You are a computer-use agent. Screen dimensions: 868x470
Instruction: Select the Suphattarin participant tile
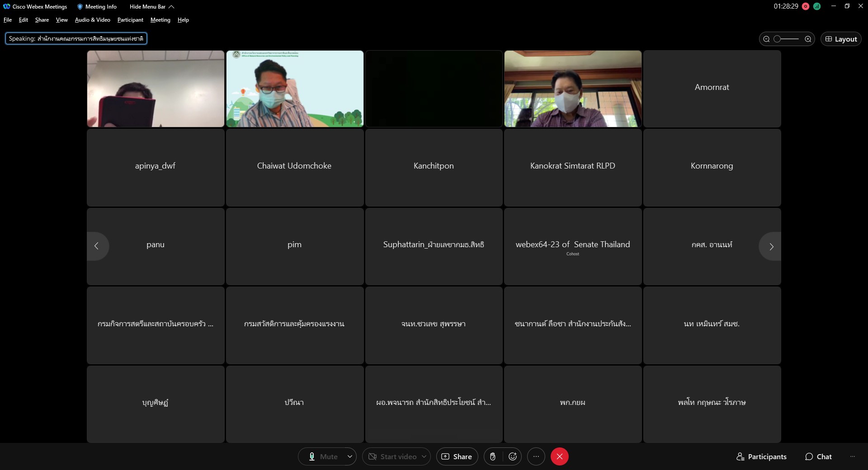pos(434,246)
